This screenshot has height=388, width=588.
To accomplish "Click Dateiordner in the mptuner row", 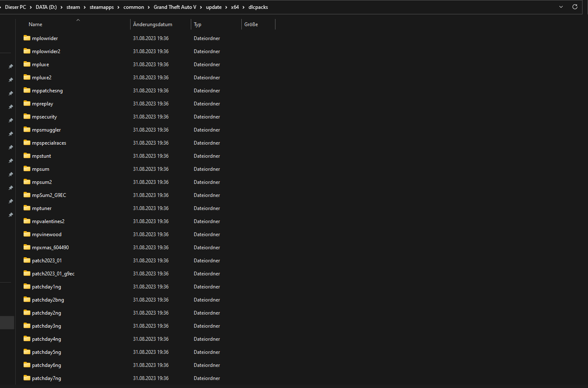I will (207, 208).
